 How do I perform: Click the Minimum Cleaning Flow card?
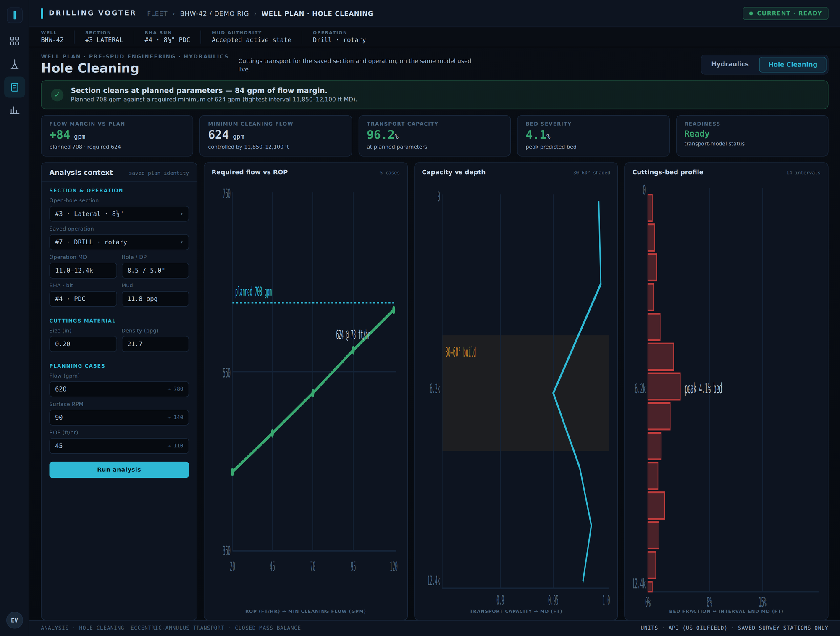pyautogui.click(x=276, y=136)
